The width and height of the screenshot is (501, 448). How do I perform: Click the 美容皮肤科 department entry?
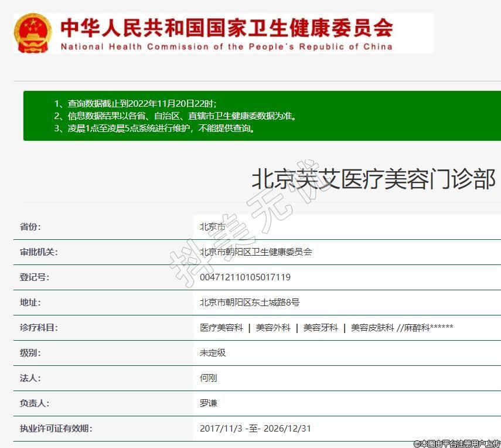click(373, 328)
